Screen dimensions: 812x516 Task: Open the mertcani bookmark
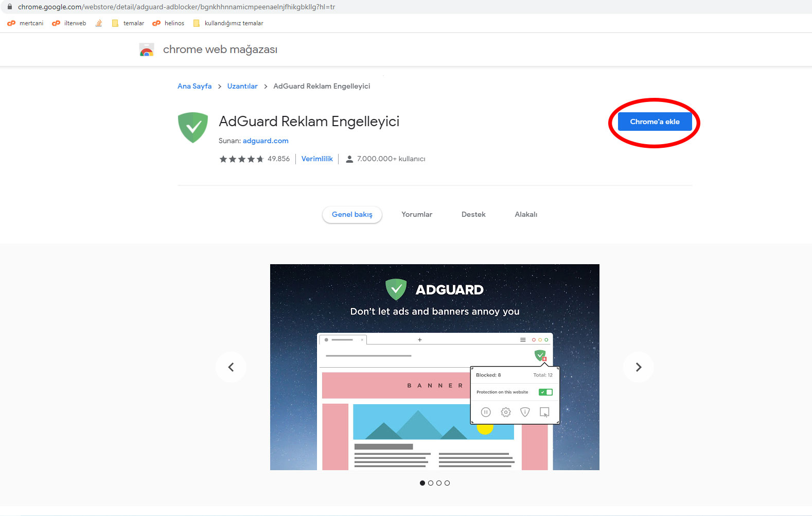coord(25,23)
